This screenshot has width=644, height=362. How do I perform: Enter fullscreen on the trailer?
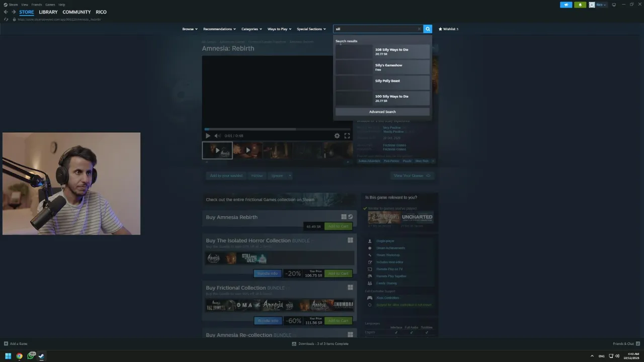coord(347,136)
